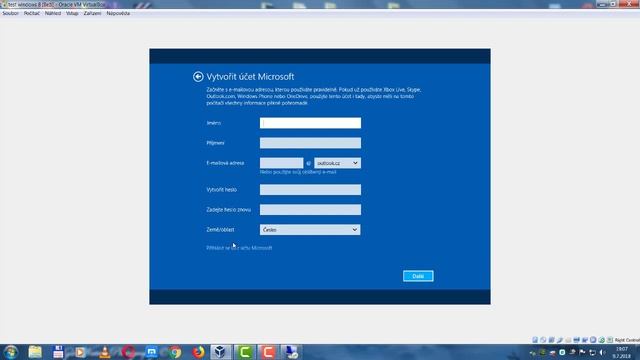This screenshot has height=360, width=640.
Task: Open the Zařízení menu
Action: 92,13
